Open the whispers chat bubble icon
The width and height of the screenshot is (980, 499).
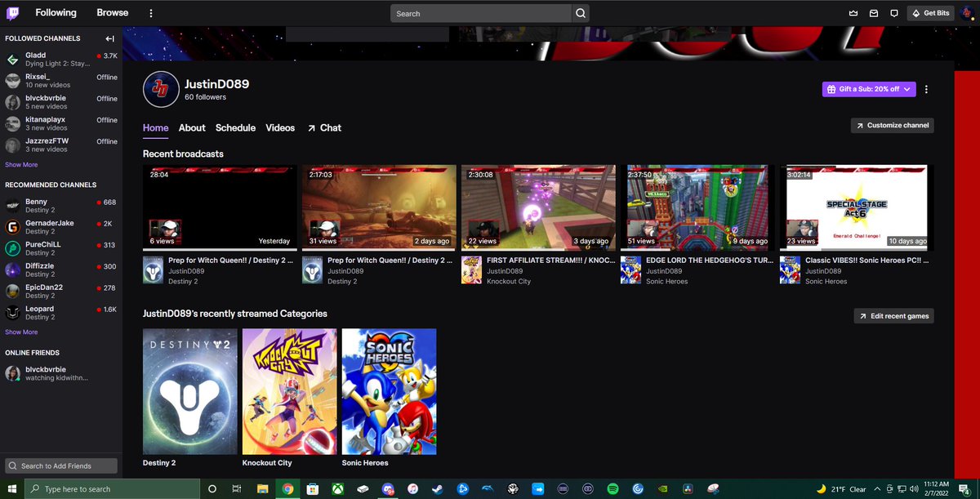(894, 13)
